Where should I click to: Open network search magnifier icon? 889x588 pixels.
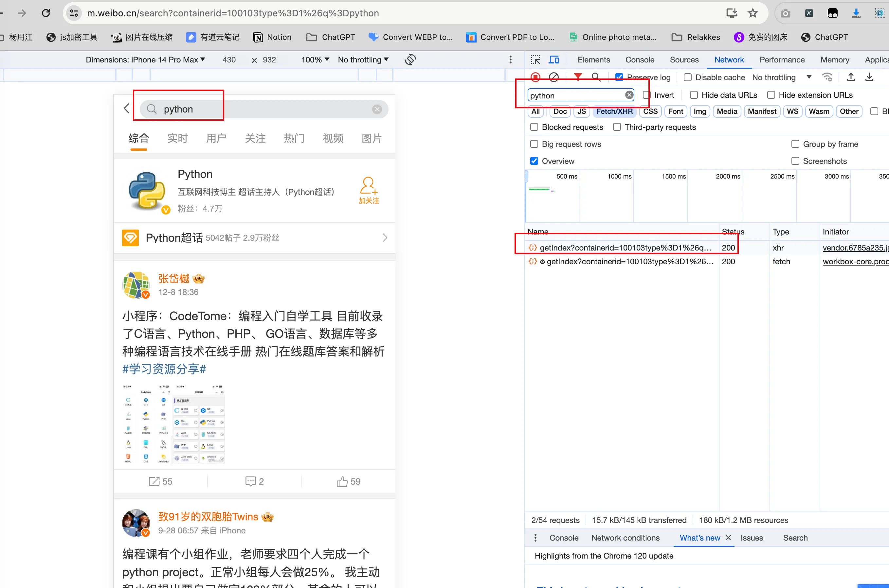pos(595,77)
